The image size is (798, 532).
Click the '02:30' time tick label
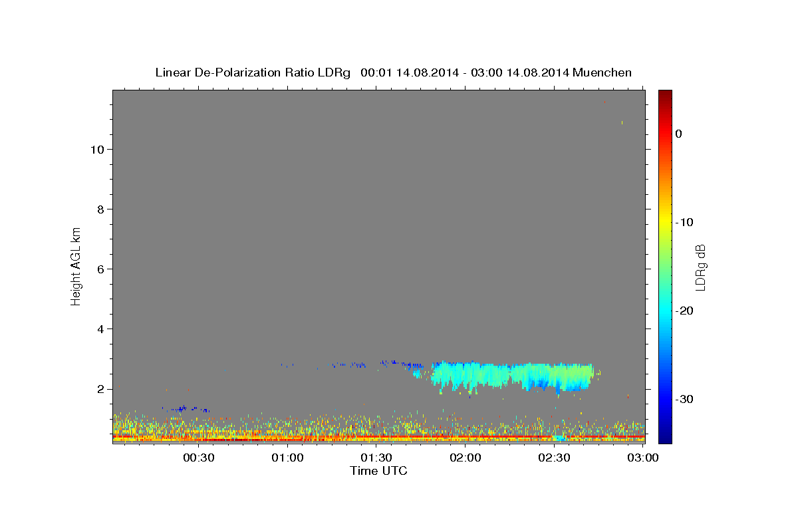click(x=555, y=458)
